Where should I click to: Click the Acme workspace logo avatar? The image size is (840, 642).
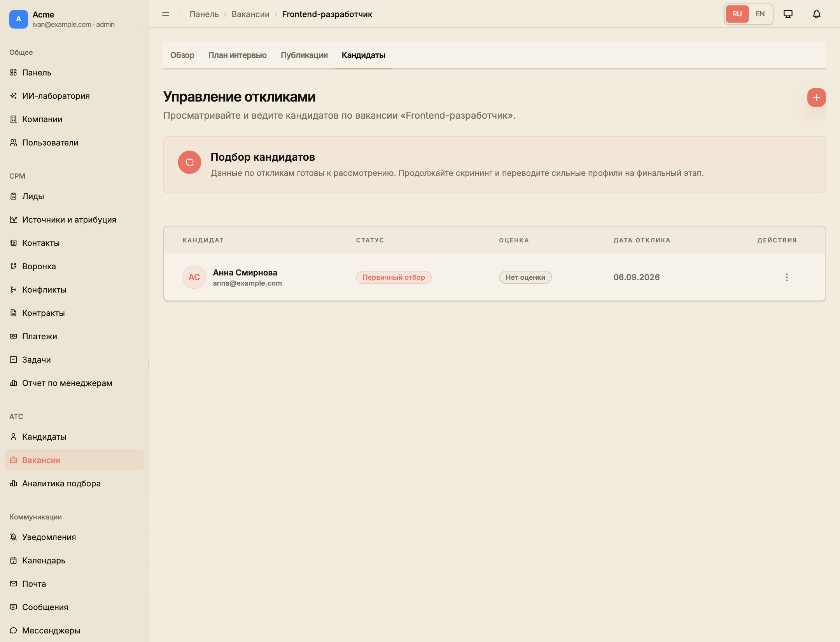19,19
